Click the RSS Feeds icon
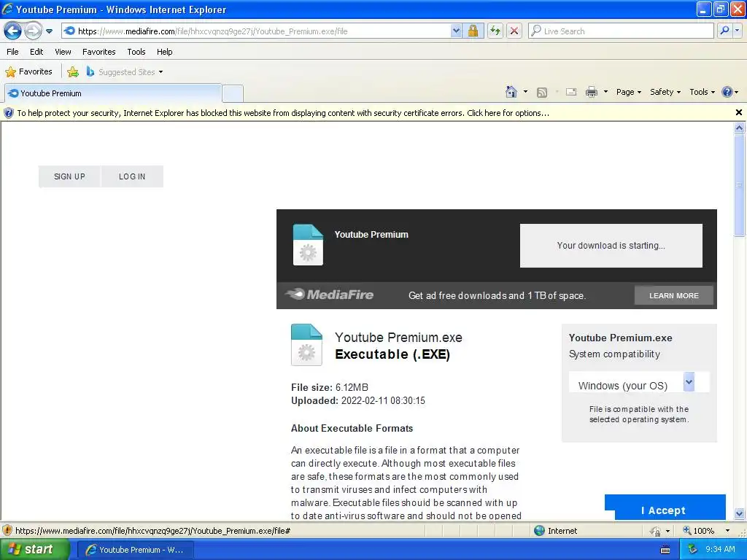This screenshot has width=747, height=560. (x=542, y=93)
